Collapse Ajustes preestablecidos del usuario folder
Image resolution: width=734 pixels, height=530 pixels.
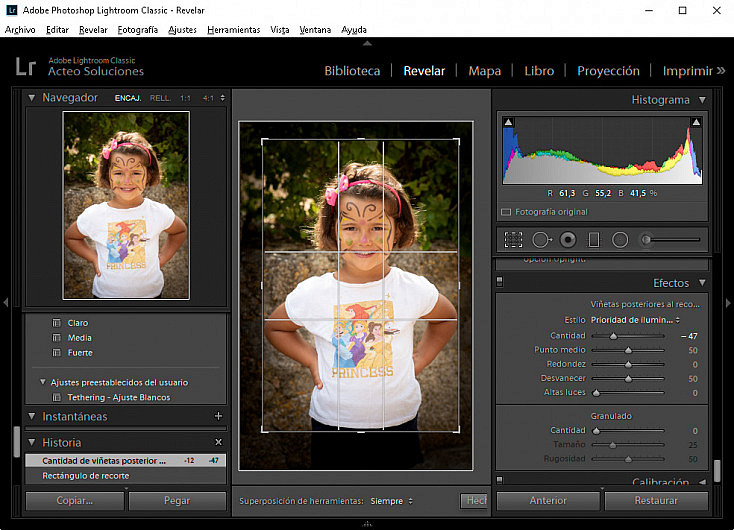pos(43,382)
